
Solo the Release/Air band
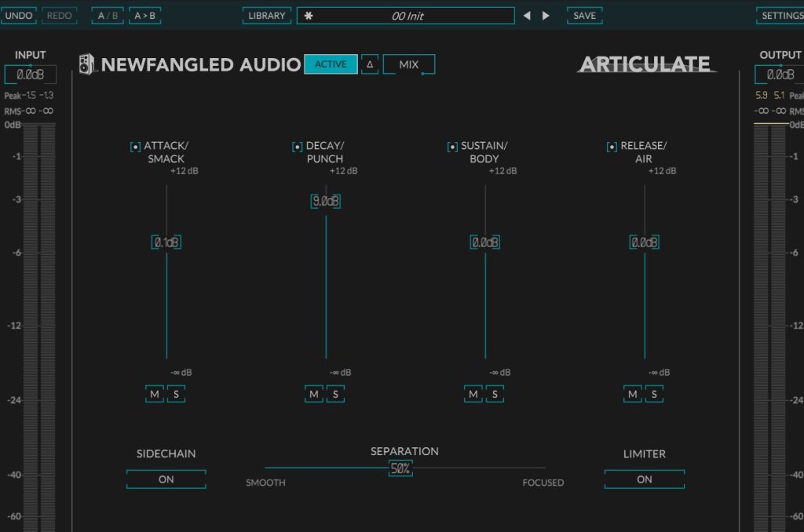[654, 394]
